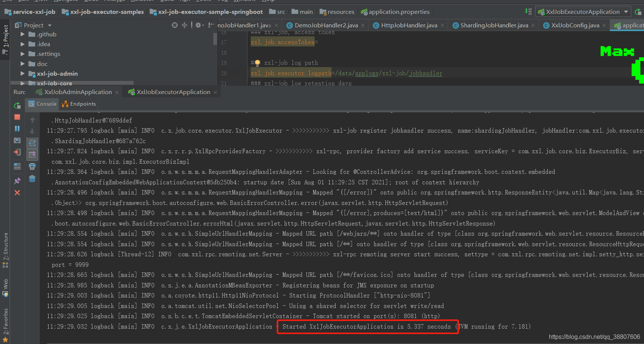Close the XxlJobConfig.java tab
This screenshot has height=344, width=644.
coord(604,25)
